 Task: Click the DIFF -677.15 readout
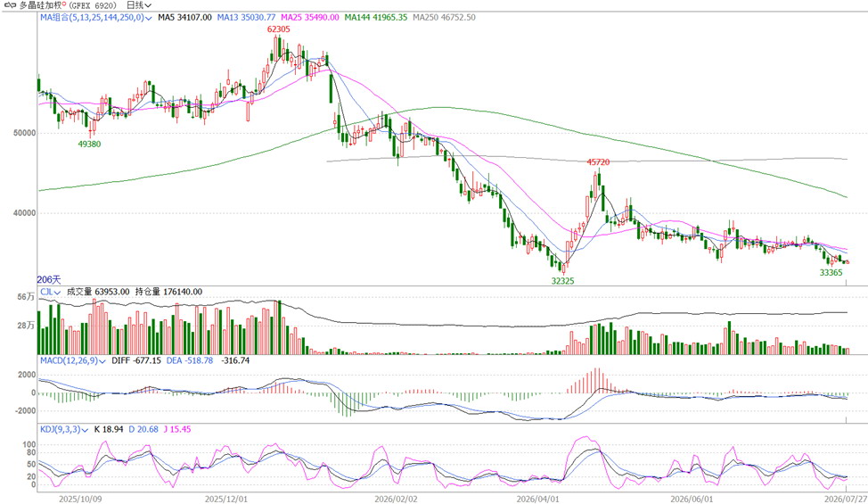tap(136, 360)
